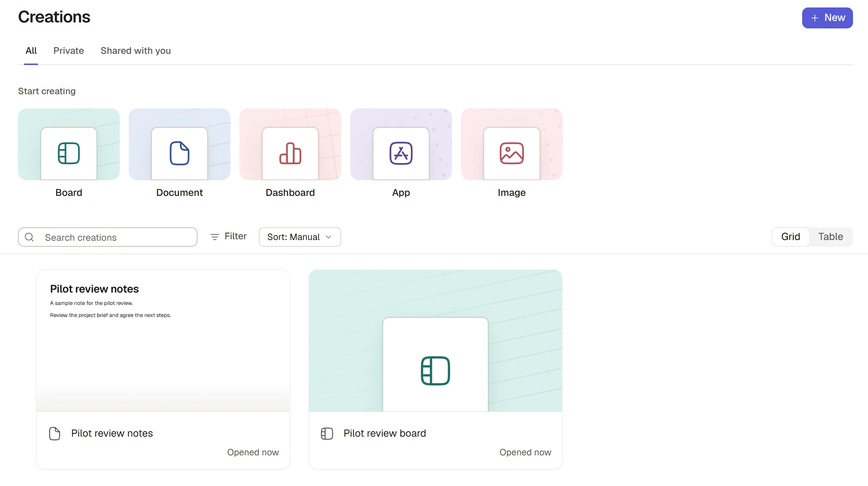Screen dimensions: 868x486
Task: Switch to Table view
Action: (x=831, y=237)
